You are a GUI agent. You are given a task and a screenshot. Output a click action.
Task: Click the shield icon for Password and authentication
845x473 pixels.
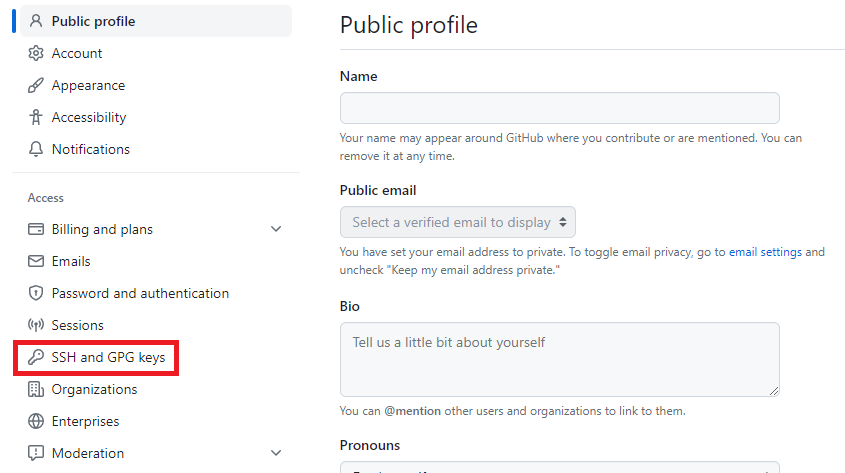click(x=36, y=293)
